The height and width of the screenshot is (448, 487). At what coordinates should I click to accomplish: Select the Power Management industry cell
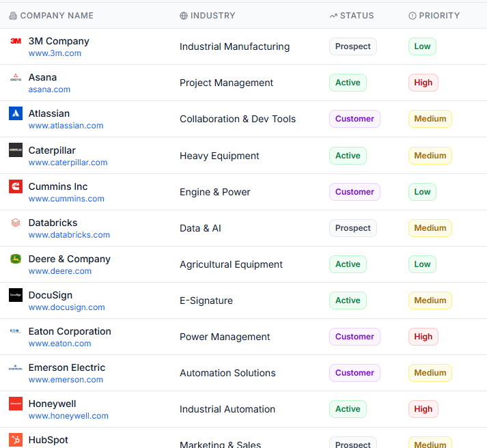point(225,337)
